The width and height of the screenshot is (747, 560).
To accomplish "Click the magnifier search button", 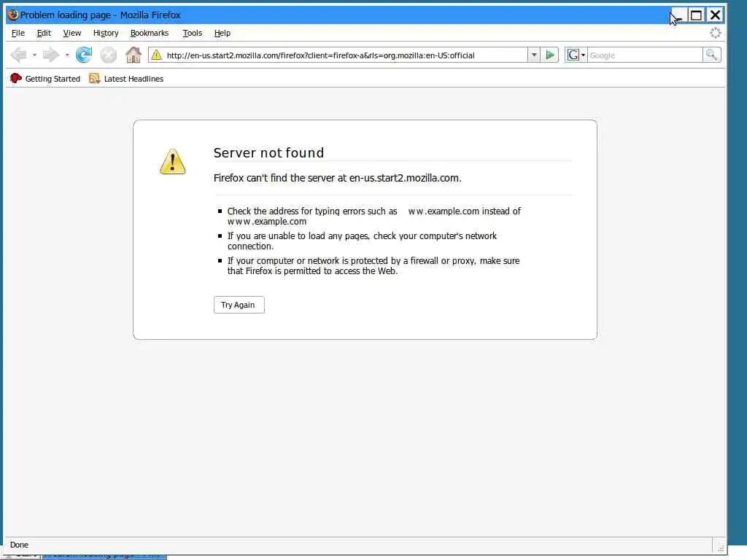I will (x=711, y=55).
